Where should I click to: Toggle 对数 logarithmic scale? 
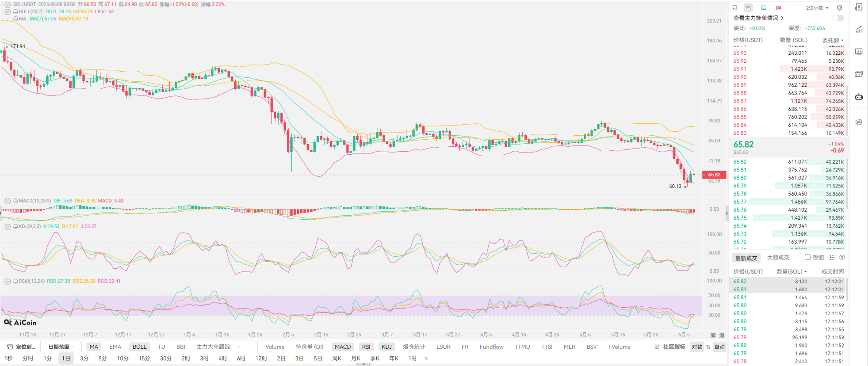click(x=697, y=347)
